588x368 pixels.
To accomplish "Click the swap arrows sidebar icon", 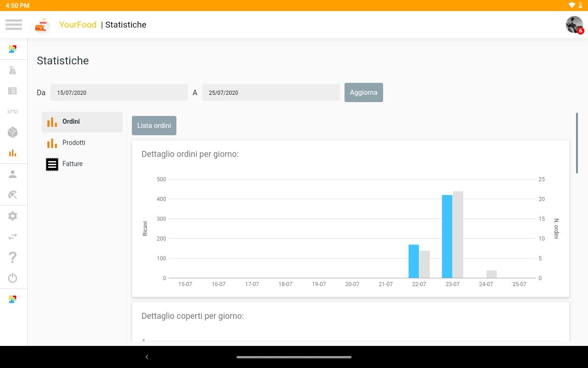I will pyautogui.click(x=13, y=236).
